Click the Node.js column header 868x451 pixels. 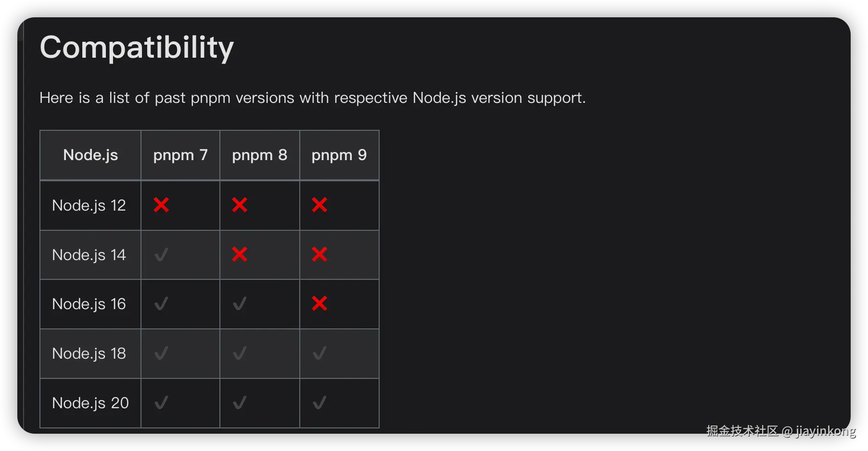click(x=90, y=155)
